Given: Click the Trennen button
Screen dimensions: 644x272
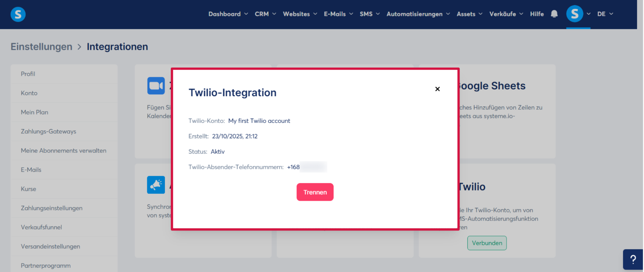Looking at the screenshot, I should pos(315,192).
